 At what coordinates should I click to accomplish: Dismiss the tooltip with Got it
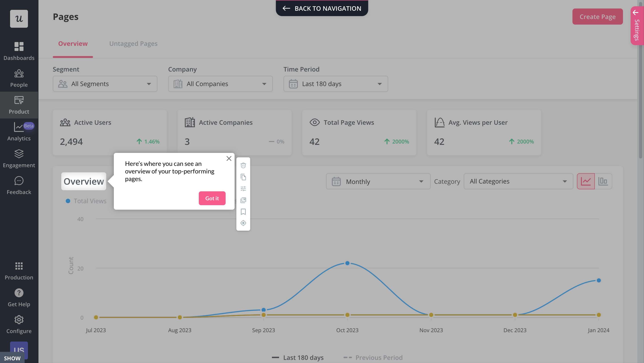pyautogui.click(x=212, y=198)
